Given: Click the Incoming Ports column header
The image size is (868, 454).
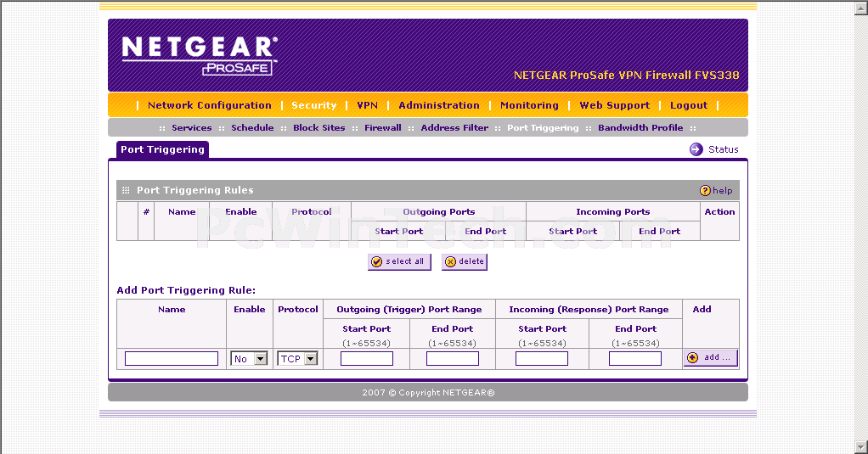Looking at the screenshot, I should [x=613, y=212].
